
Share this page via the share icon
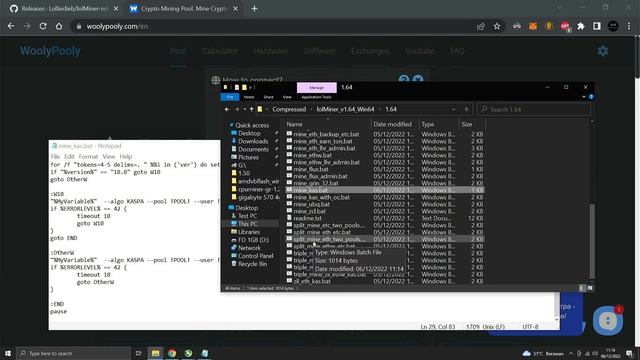[x=481, y=26]
